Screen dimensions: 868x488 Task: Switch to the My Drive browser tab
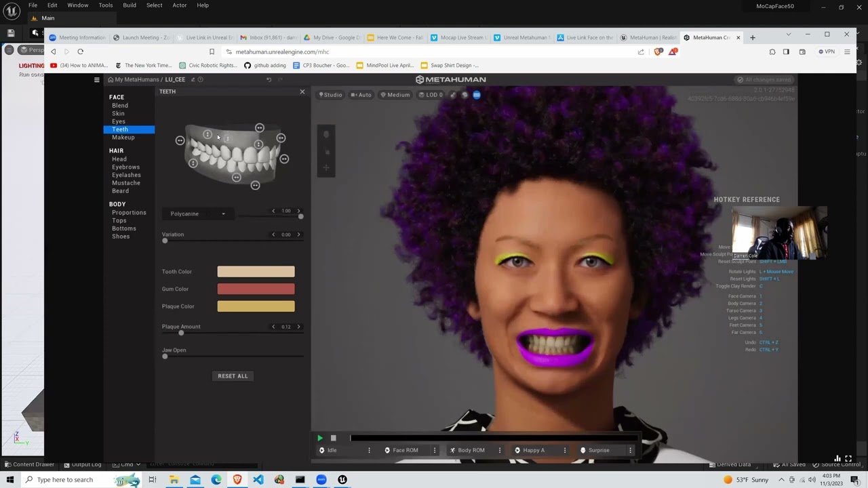pos(332,37)
